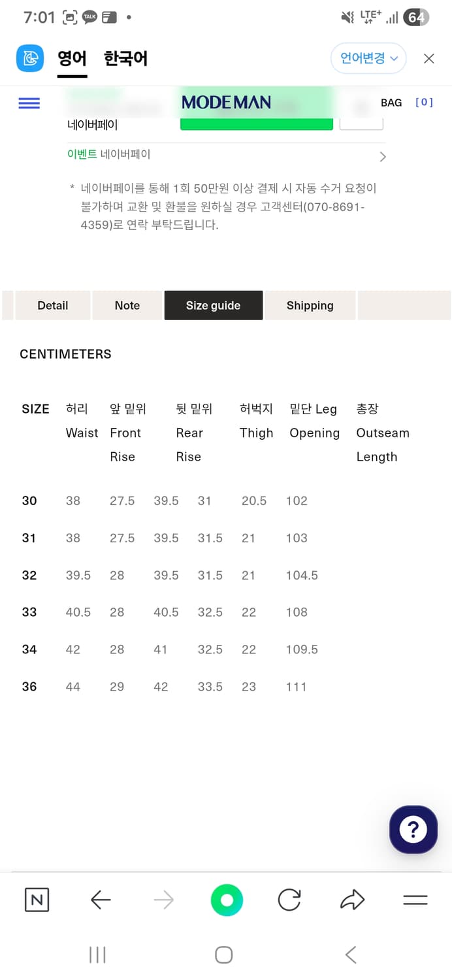Open the Note tab
452x980 pixels.
[127, 305]
